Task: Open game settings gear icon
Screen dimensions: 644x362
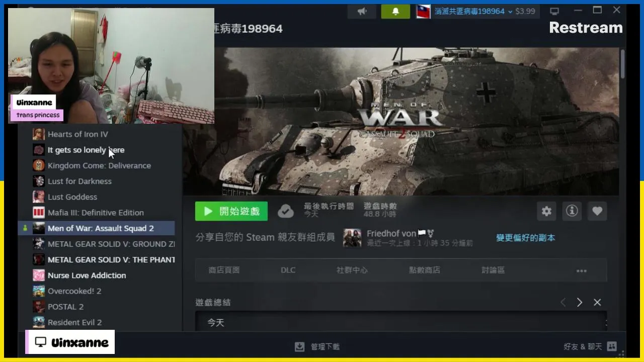Action: (546, 211)
